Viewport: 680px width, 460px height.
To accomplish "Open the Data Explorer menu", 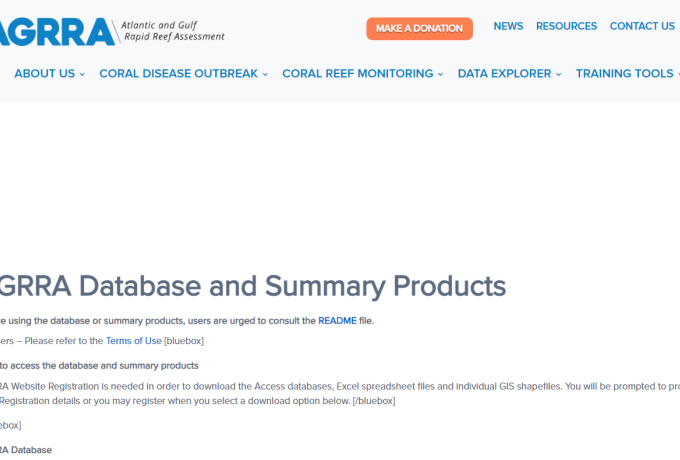I will (504, 73).
